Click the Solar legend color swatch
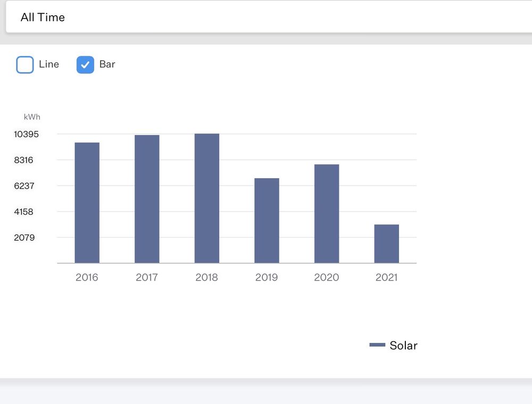This screenshot has width=532, height=404. (x=377, y=345)
